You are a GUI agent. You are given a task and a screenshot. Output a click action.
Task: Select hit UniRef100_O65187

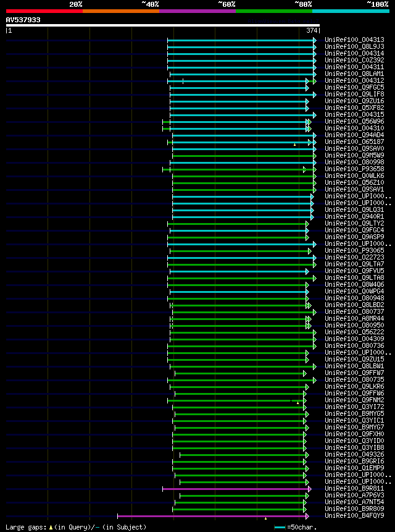pyautogui.click(x=354, y=142)
